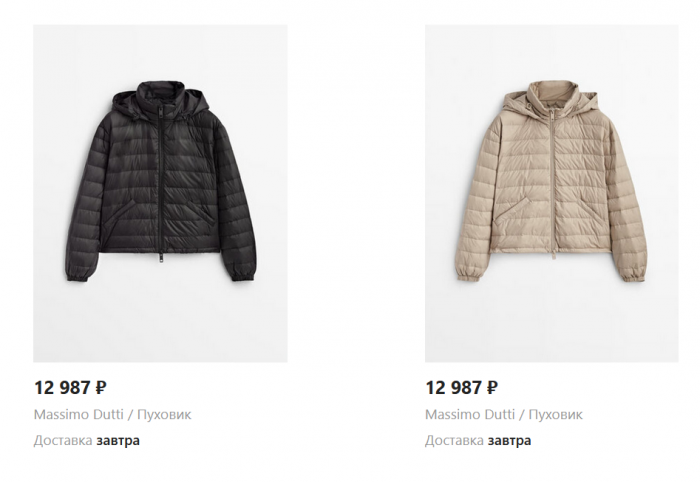
Task: Click the Пуховик label of the beige jacket
Action: pos(556,415)
